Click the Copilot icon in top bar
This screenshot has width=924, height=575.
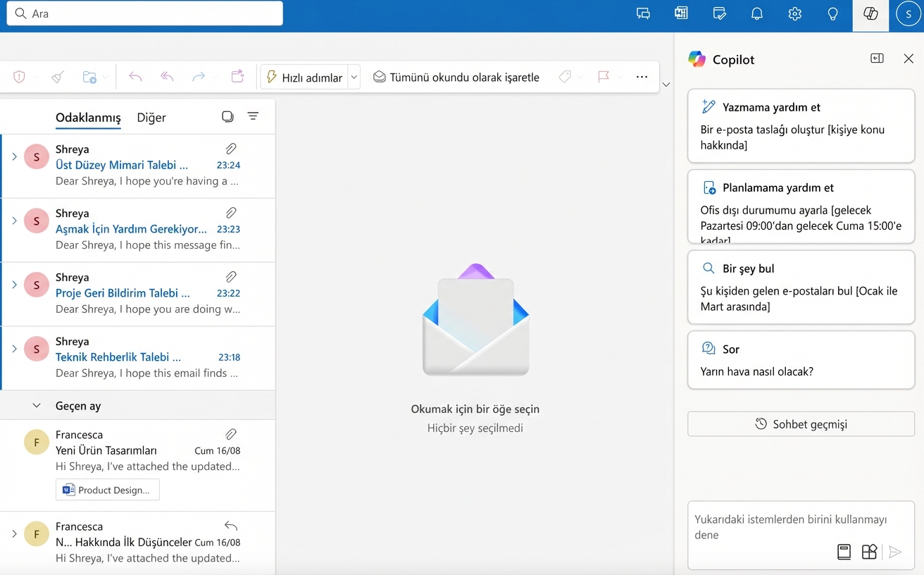point(870,14)
